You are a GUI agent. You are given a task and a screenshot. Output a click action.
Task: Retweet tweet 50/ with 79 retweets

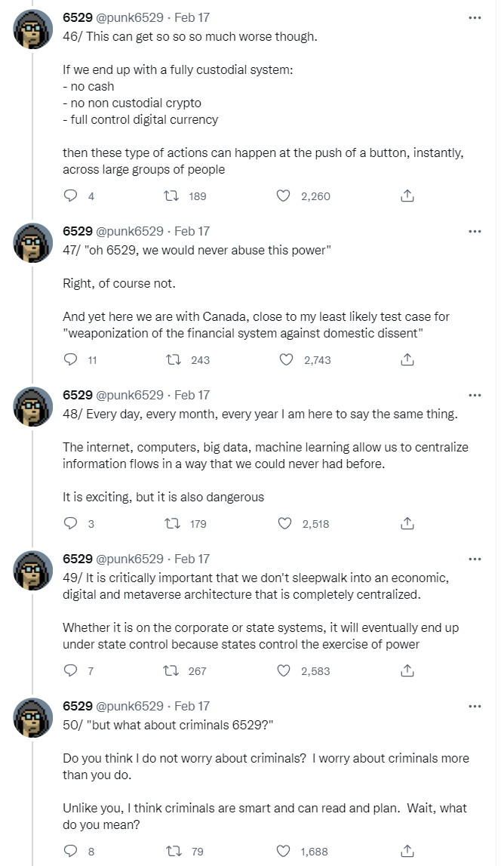pos(172,852)
